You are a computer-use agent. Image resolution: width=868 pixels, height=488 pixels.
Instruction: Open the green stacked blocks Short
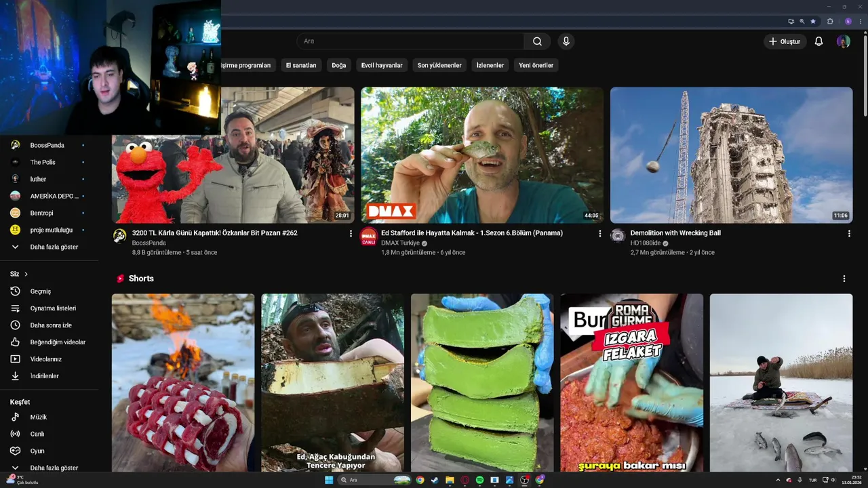click(482, 382)
